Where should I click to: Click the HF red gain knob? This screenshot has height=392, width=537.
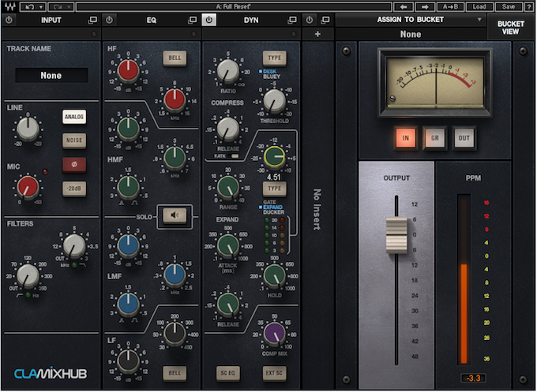point(128,70)
